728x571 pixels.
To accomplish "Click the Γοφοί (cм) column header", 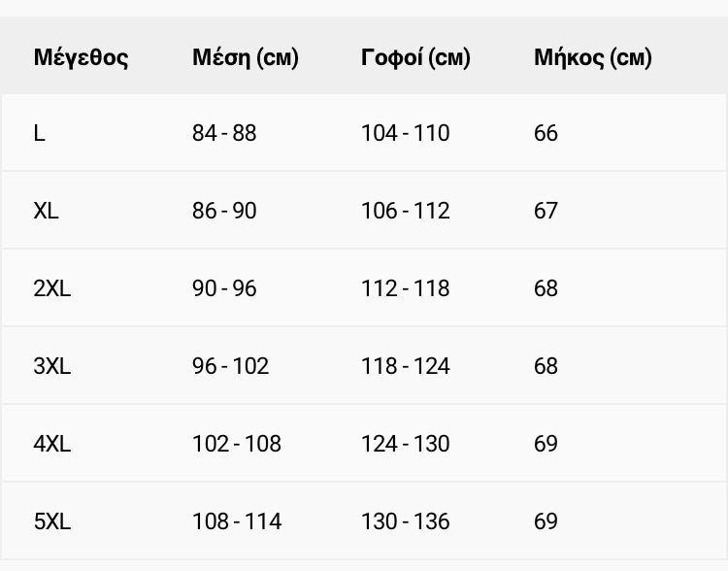I will (x=415, y=58).
